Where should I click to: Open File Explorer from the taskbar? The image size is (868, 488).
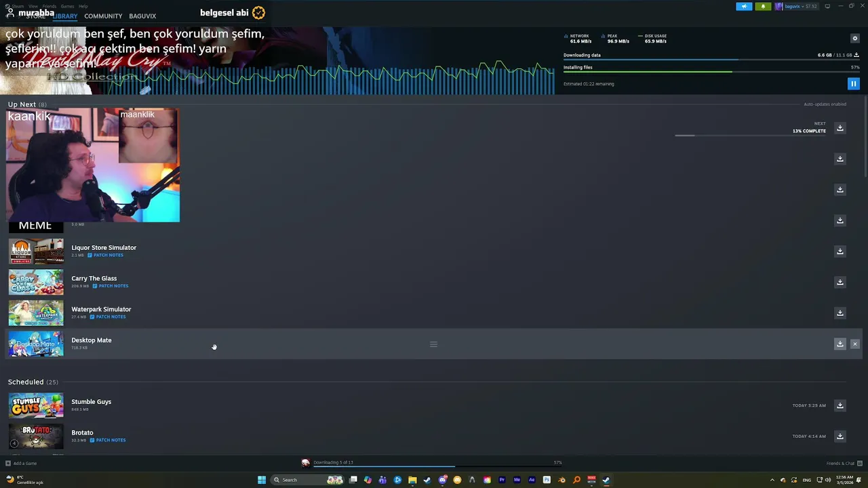[412, 480]
